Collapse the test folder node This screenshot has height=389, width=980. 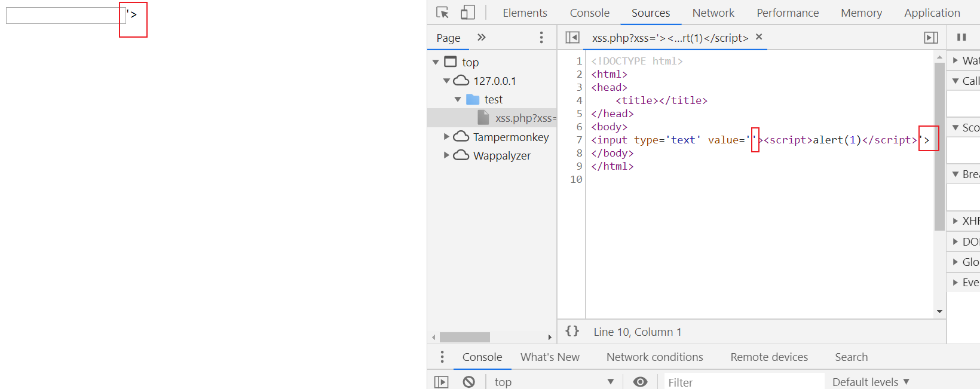click(x=458, y=99)
